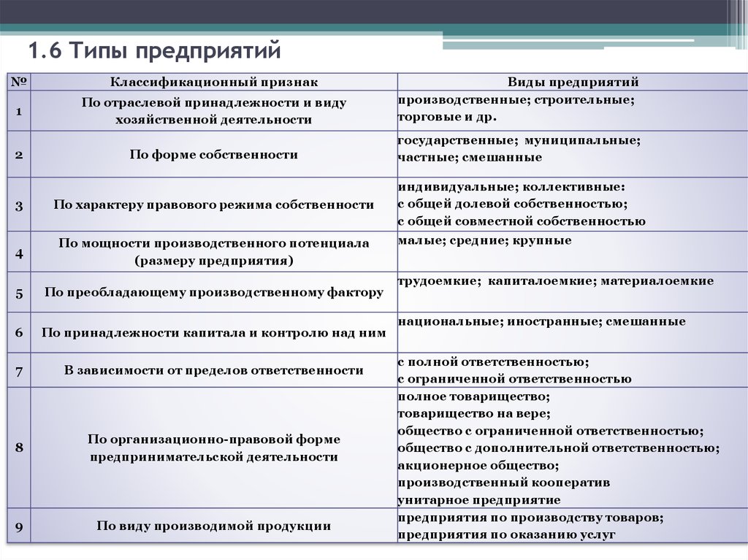
Task: Click the row number '8' cell
Action: point(18,448)
